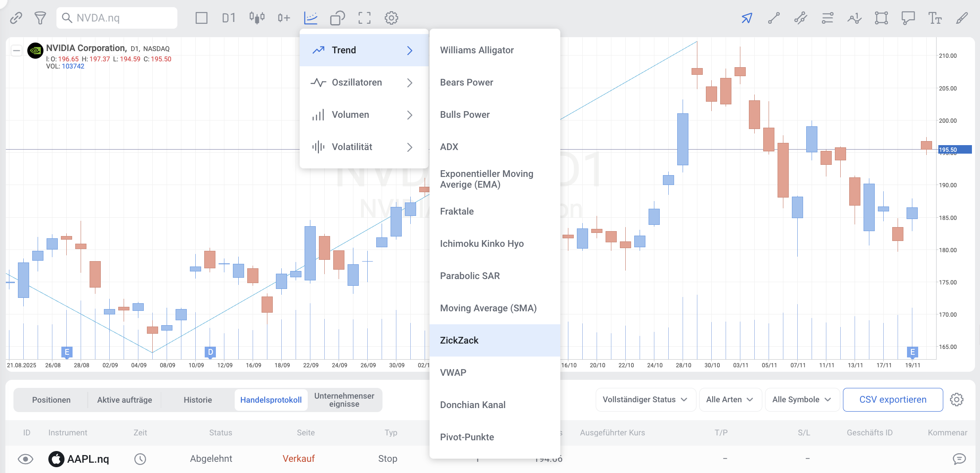
Task: Select the text Tt tool
Action: tap(935, 18)
